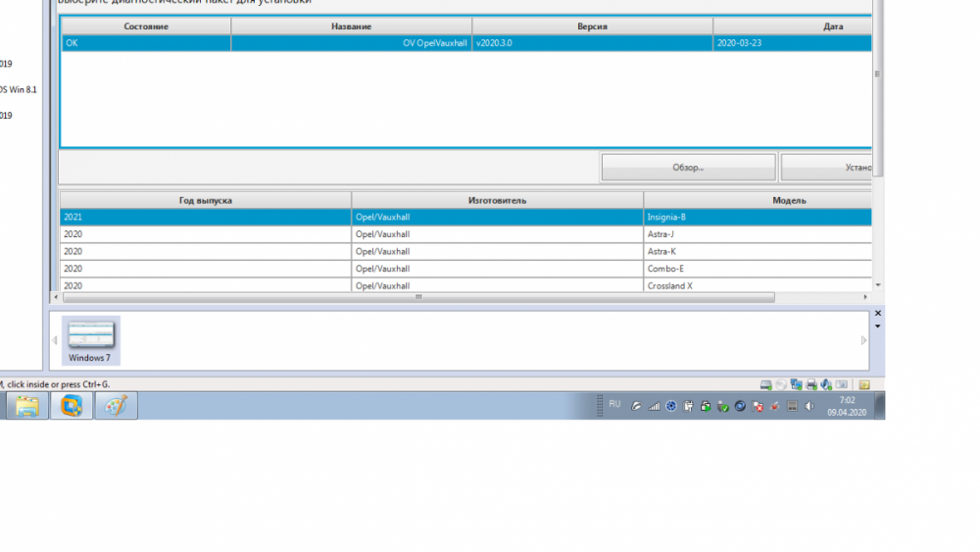Click the network signal bars tray icon
Viewport: 980px width, 552px height.
[654, 406]
